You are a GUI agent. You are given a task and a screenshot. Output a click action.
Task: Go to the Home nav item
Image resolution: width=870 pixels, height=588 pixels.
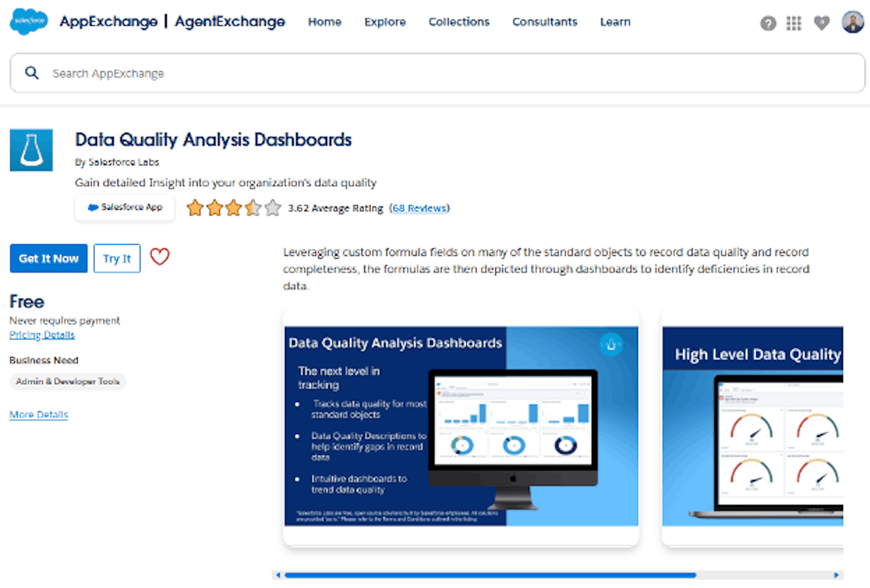324,22
